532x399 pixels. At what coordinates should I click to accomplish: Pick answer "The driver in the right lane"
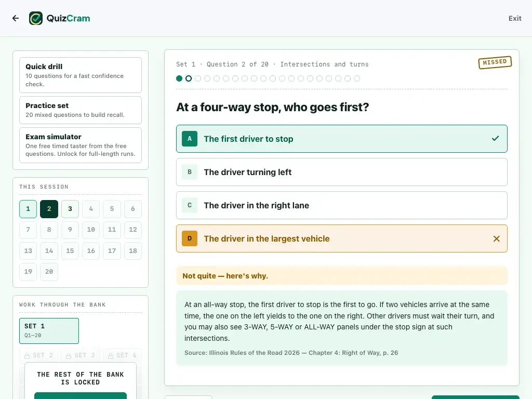342,205
